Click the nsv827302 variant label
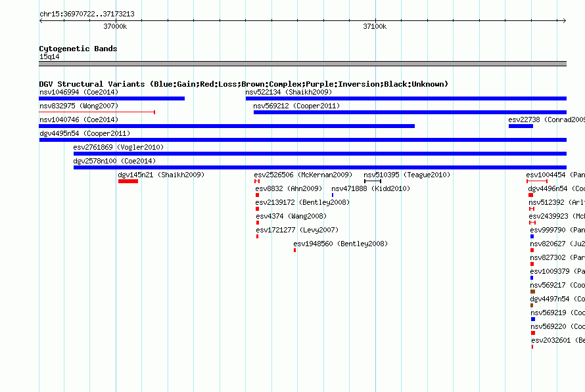Image resolution: width=585 pixels, height=392 pixels. click(557, 257)
